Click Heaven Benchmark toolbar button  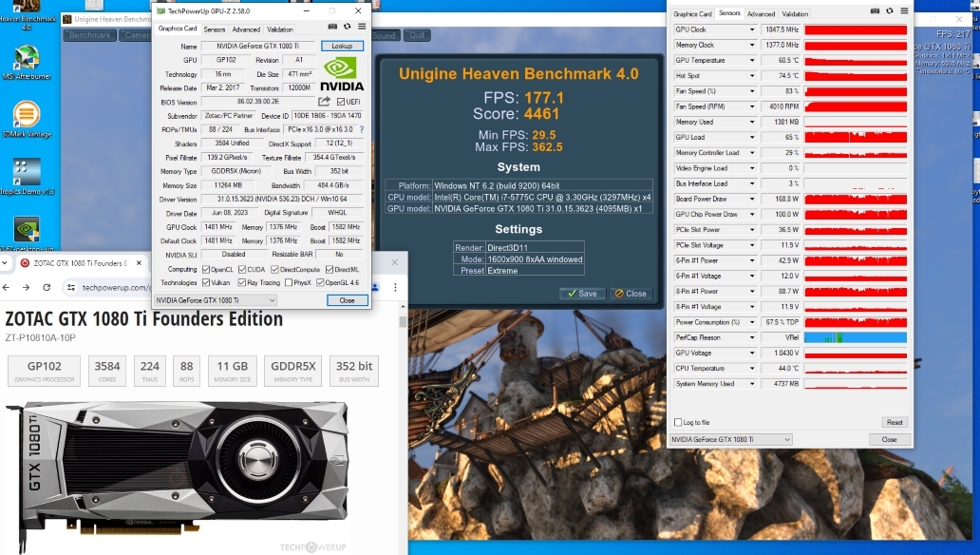(x=90, y=35)
